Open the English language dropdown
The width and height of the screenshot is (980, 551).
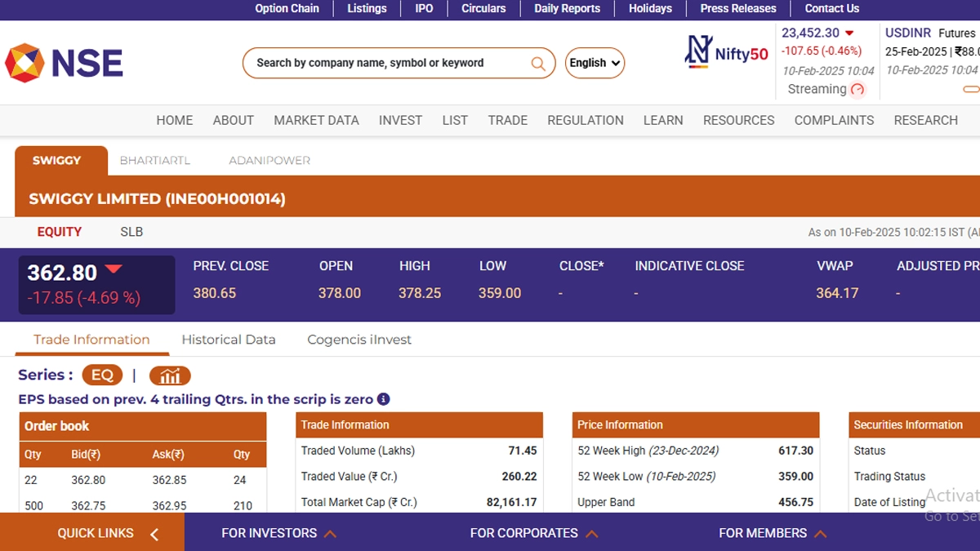(595, 63)
